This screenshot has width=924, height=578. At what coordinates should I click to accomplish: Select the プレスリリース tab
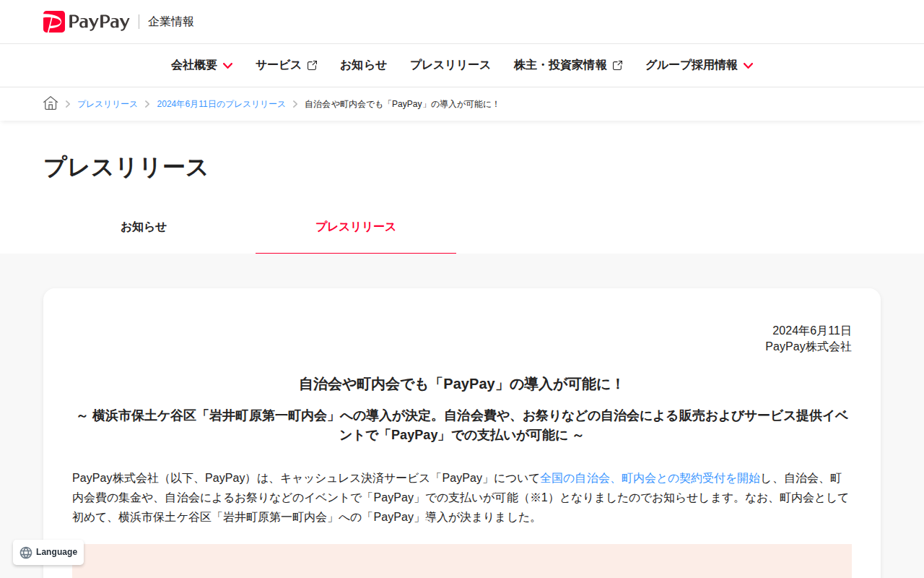[356, 227]
